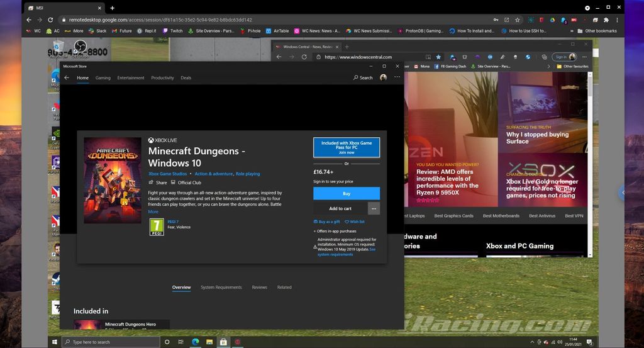Image resolution: width=644 pixels, height=348 pixels.
Task: Click the Buy as a gift link
Action: tap(326, 222)
